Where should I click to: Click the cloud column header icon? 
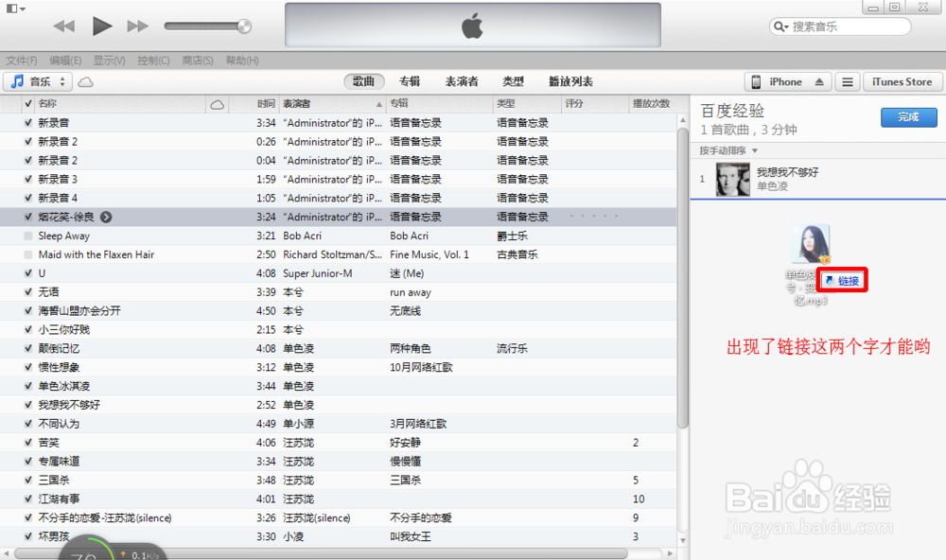[x=218, y=104]
